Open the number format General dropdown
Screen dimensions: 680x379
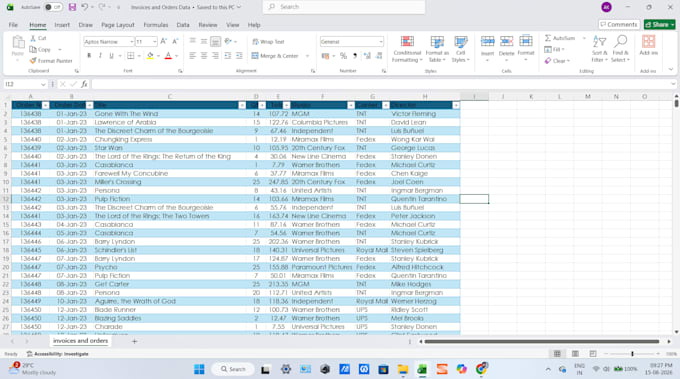tap(381, 42)
